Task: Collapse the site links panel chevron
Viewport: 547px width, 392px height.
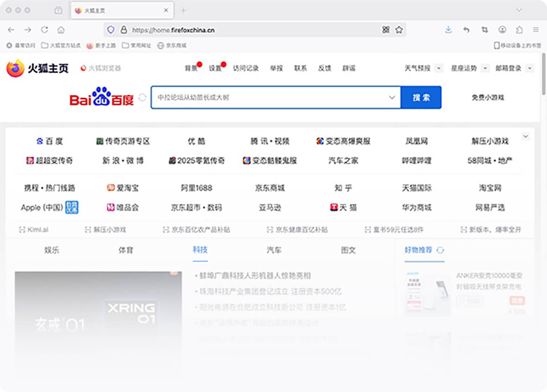Action: tap(526, 136)
